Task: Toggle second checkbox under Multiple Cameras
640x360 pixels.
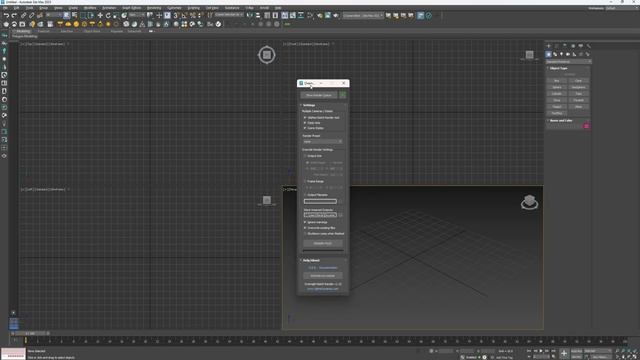Action: pos(305,123)
